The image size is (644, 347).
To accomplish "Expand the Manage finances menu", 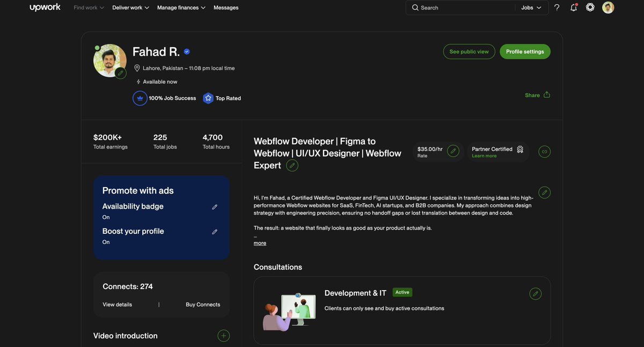I will [181, 8].
